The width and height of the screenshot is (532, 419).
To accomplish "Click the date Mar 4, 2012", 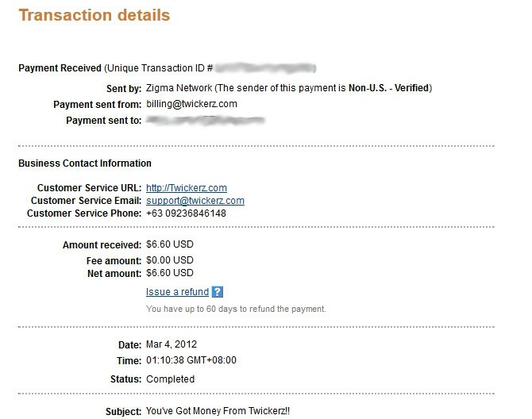I will 172,344.
